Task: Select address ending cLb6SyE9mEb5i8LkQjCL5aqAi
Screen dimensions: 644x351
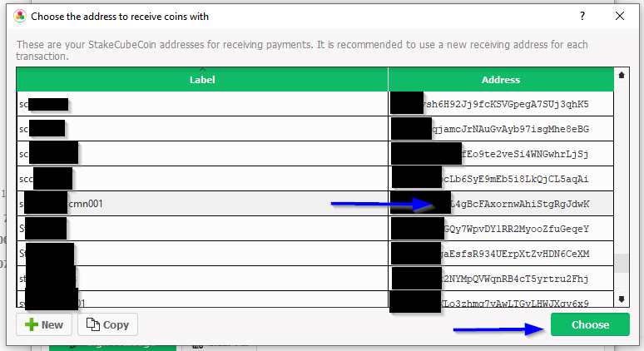Action: pyautogui.click(x=501, y=179)
